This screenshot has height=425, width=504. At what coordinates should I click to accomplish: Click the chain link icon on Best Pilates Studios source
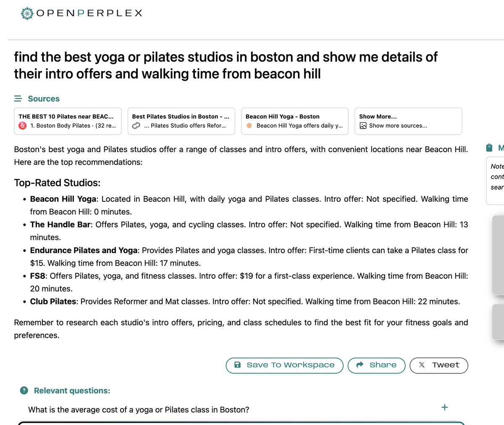click(136, 126)
